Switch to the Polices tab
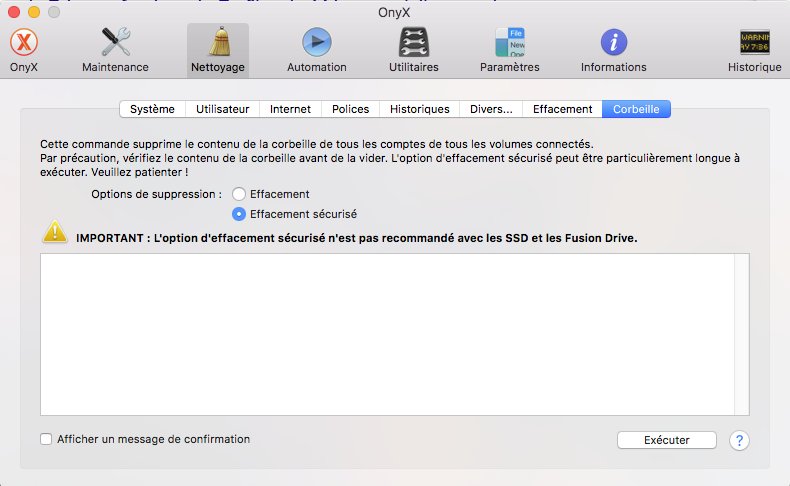Screen dimensions: 790x486 point(350,109)
